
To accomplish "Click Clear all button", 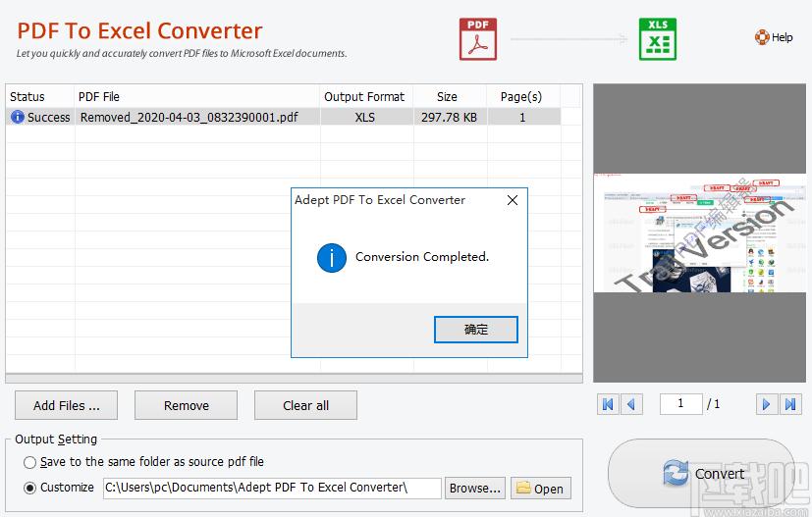I will (305, 405).
